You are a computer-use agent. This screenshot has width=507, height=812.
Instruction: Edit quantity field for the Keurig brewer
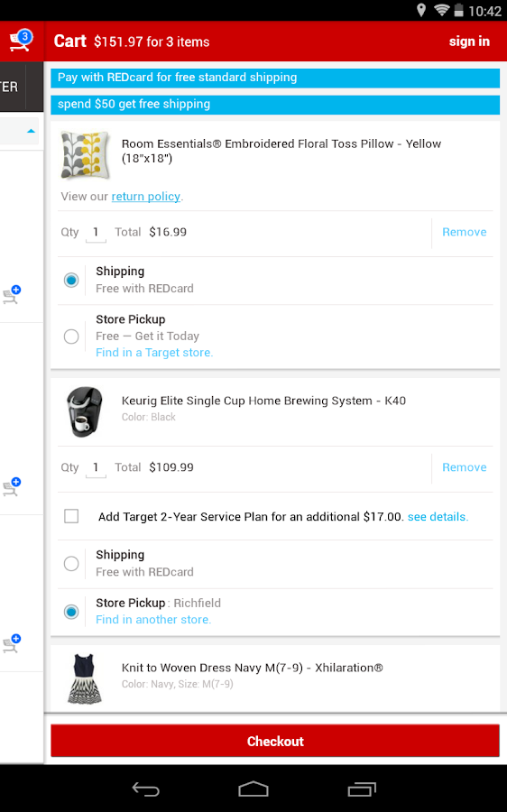[x=96, y=467]
